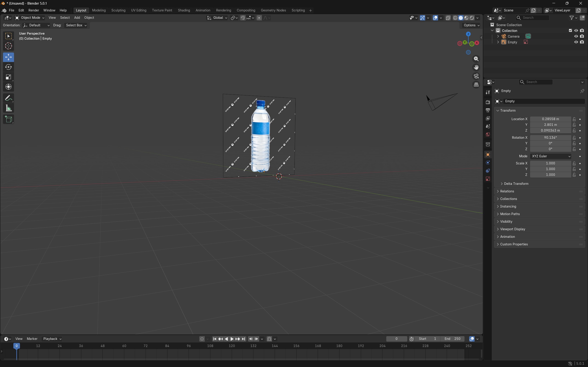Hide the Empty object in outliner
The height and width of the screenshot is (367, 588).
(x=576, y=42)
